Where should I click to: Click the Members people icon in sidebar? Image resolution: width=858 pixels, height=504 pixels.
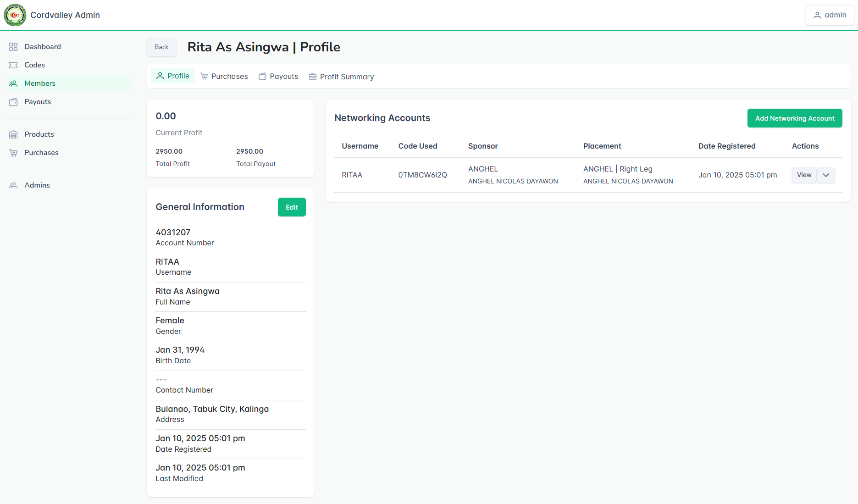[13, 83]
